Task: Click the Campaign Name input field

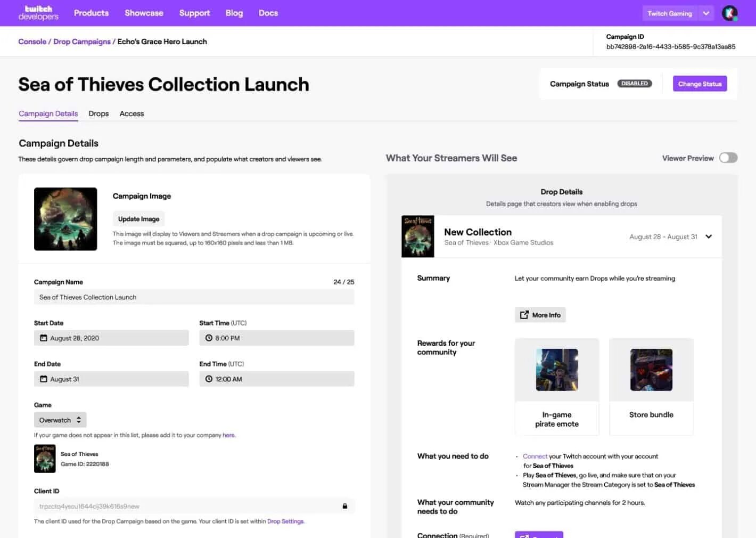Action: click(x=194, y=297)
